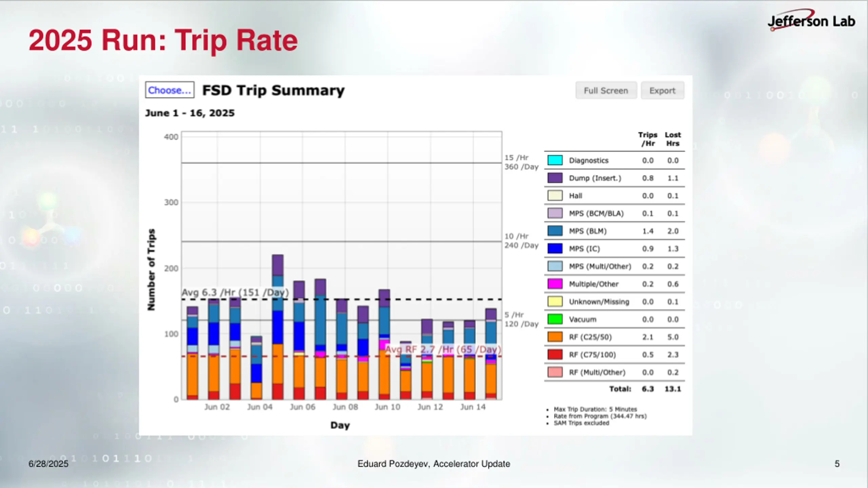868x488 pixels.
Task: Click the Choose... dropdown button
Action: [170, 90]
